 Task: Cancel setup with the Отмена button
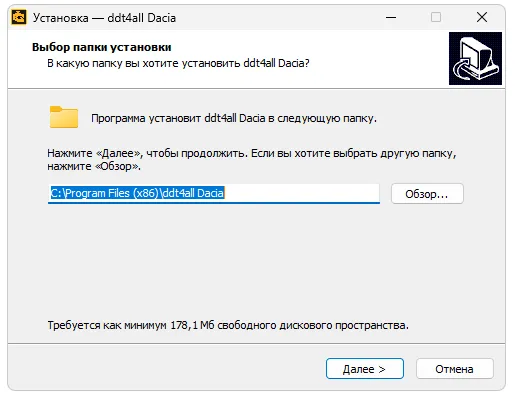pos(454,369)
